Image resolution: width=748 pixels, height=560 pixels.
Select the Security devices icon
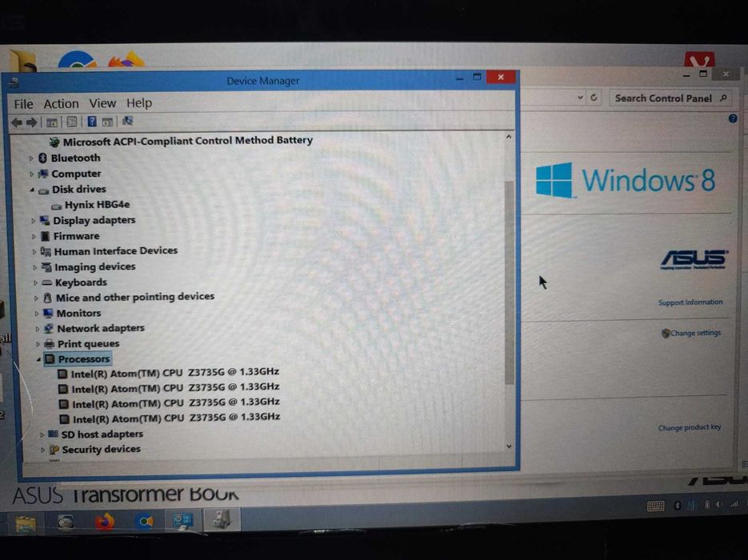coord(54,450)
